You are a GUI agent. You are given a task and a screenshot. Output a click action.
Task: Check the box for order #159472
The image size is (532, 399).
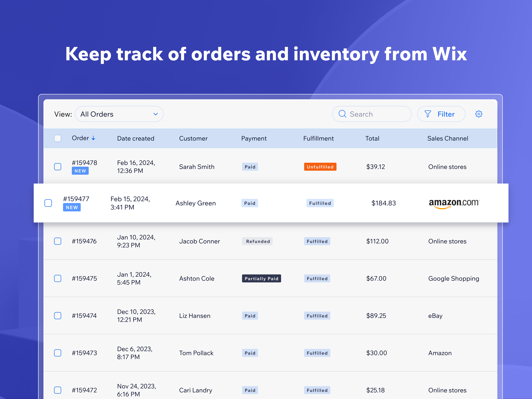pos(58,390)
